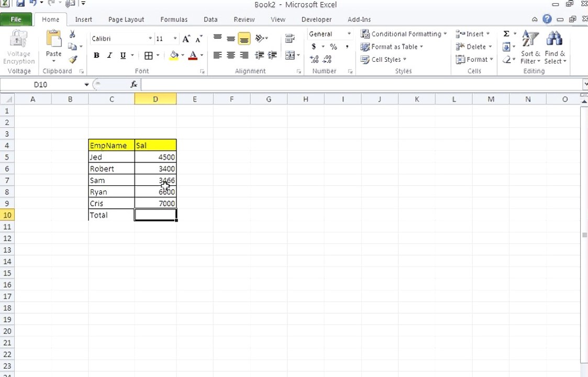The width and height of the screenshot is (588, 377).
Task: Click into the formula bar
Action: (x=362, y=84)
